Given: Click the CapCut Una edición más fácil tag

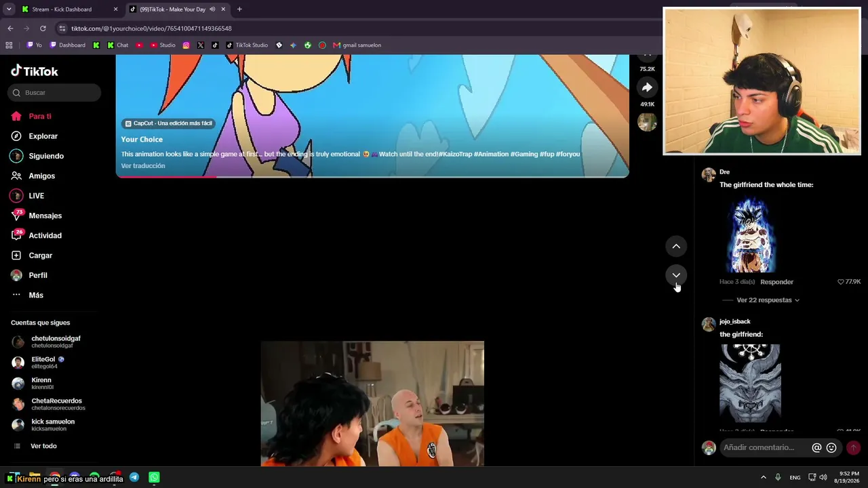Looking at the screenshot, I should tap(169, 123).
